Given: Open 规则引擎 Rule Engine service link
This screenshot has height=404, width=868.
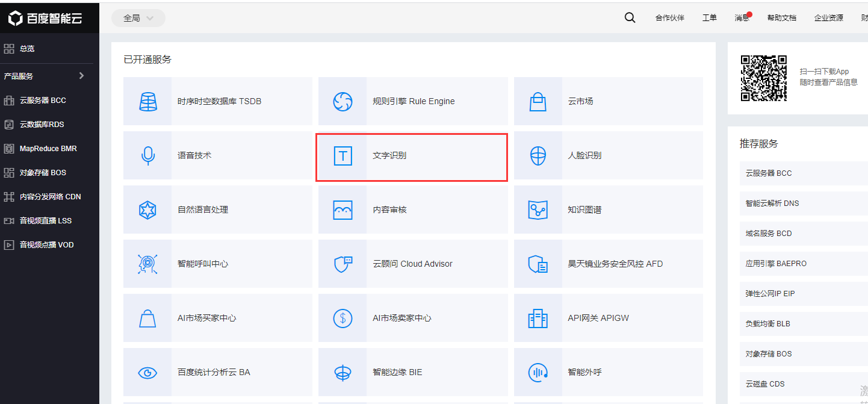Looking at the screenshot, I should point(413,101).
